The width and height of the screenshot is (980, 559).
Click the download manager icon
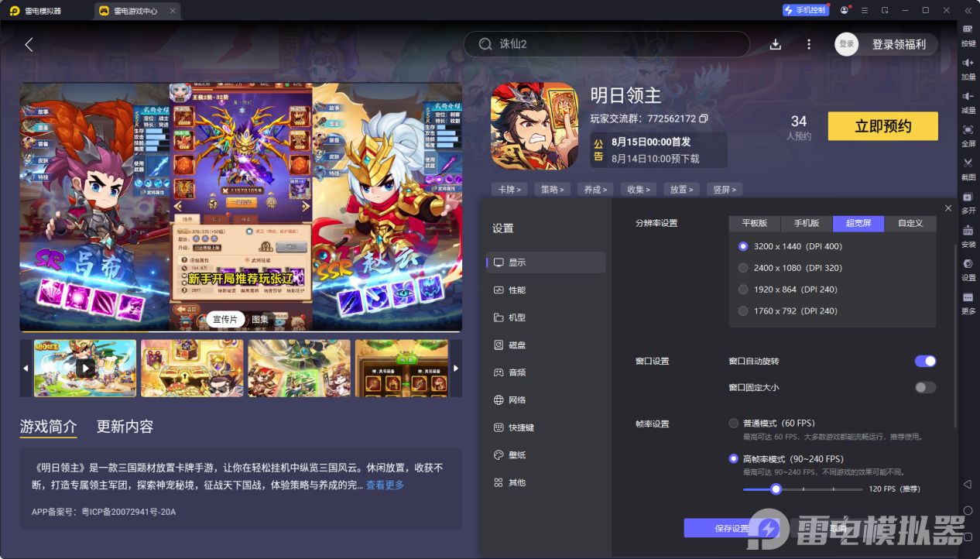[x=776, y=45]
